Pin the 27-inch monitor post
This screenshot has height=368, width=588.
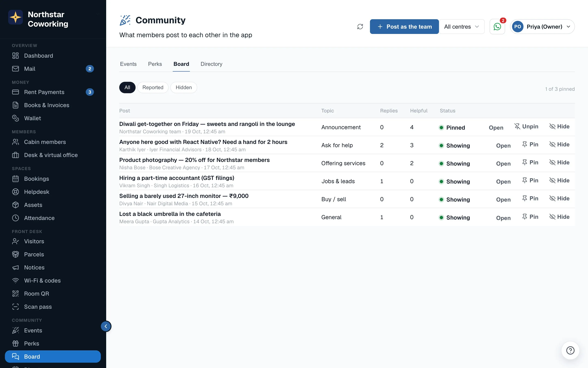pos(530,199)
